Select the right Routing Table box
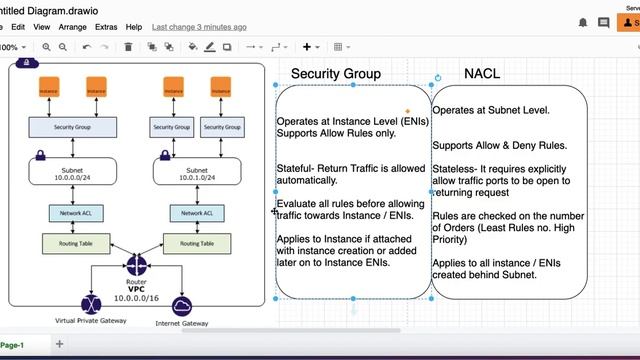Image resolution: width=640 pixels, height=360 pixels. click(x=197, y=244)
